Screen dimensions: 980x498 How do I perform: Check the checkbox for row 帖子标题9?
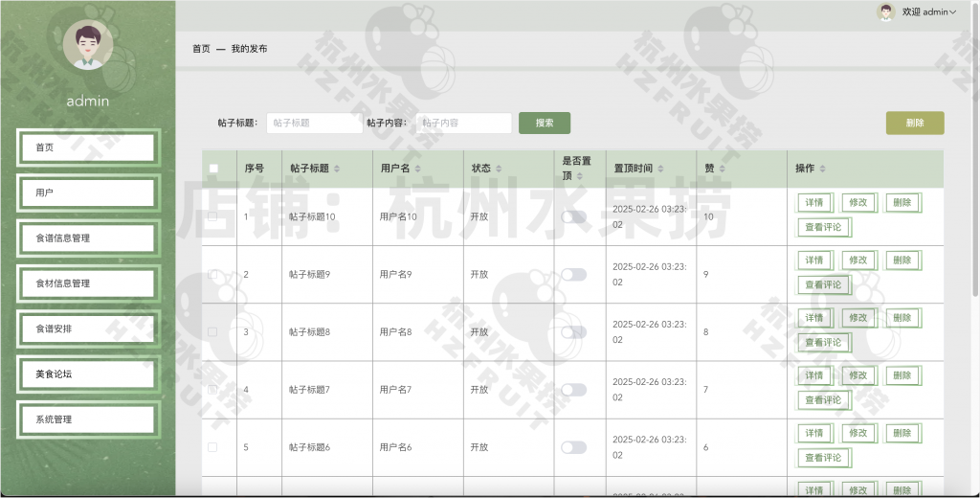[x=212, y=274]
